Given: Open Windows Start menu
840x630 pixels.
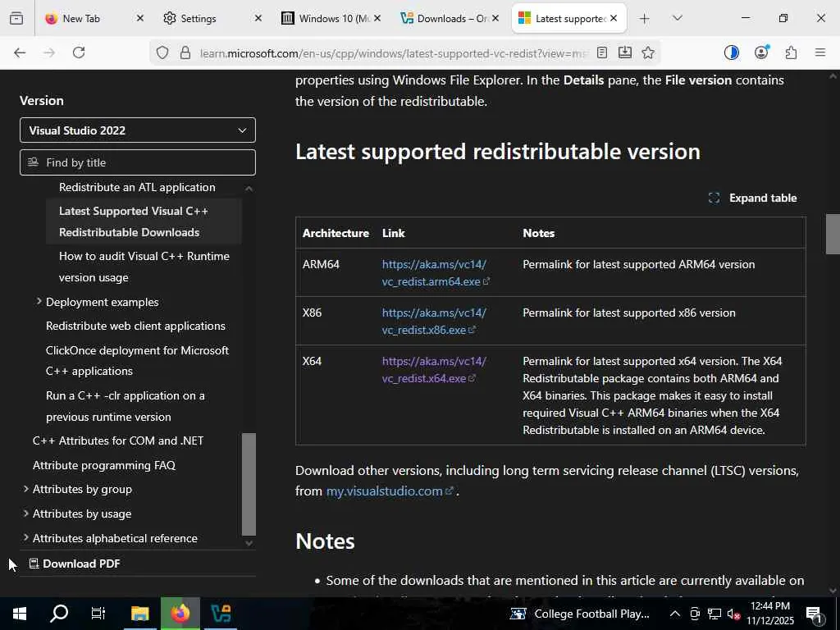Looking at the screenshot, I should point(20,614).
